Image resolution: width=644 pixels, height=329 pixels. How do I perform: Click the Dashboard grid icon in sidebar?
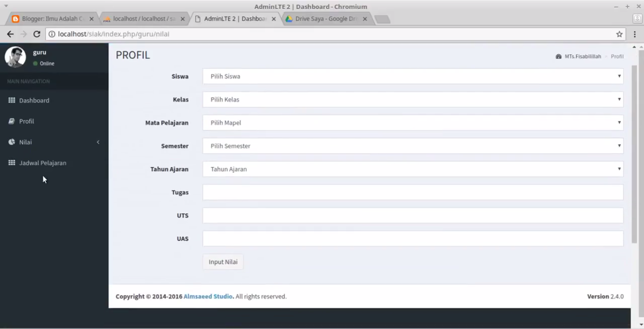(12, 100)
